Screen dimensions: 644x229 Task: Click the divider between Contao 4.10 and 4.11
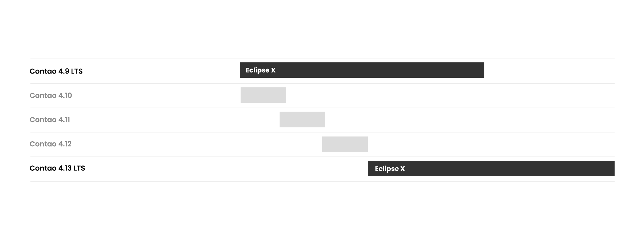[x=322, y=108]
